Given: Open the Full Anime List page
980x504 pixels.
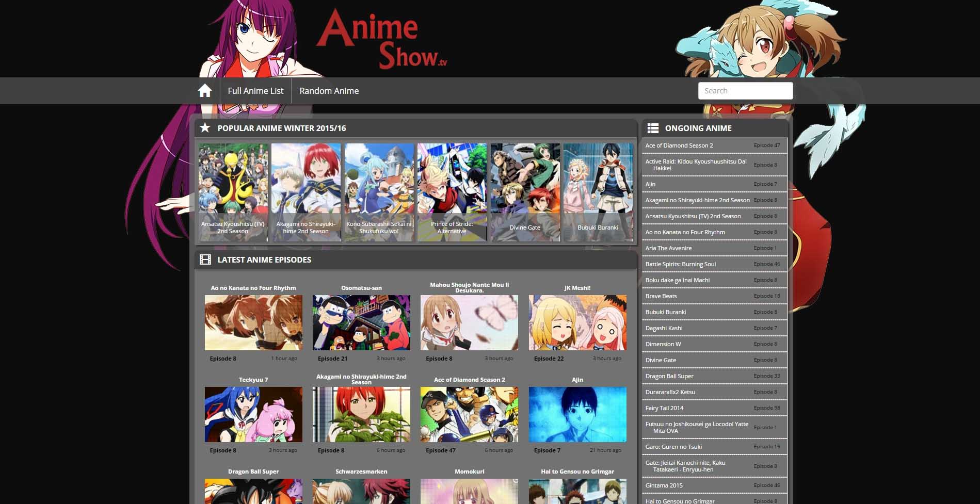Looking at the screenshot, I should (x=255, y=90).
